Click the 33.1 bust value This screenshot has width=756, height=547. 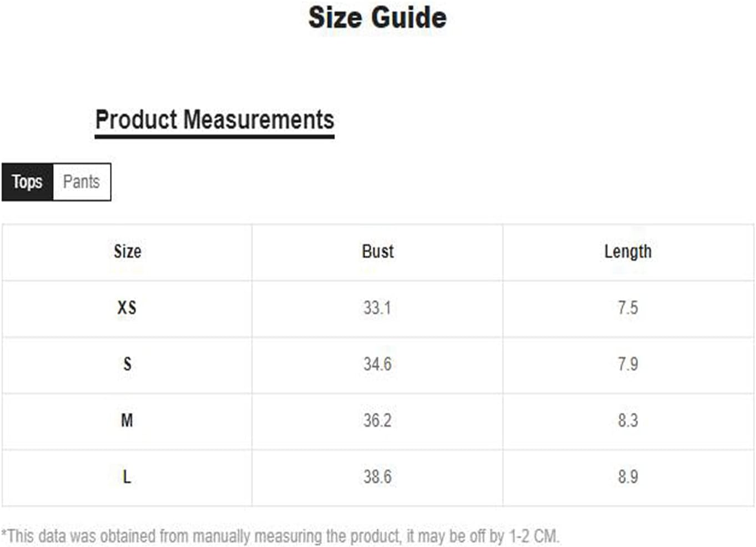click(x=377, y=308)
